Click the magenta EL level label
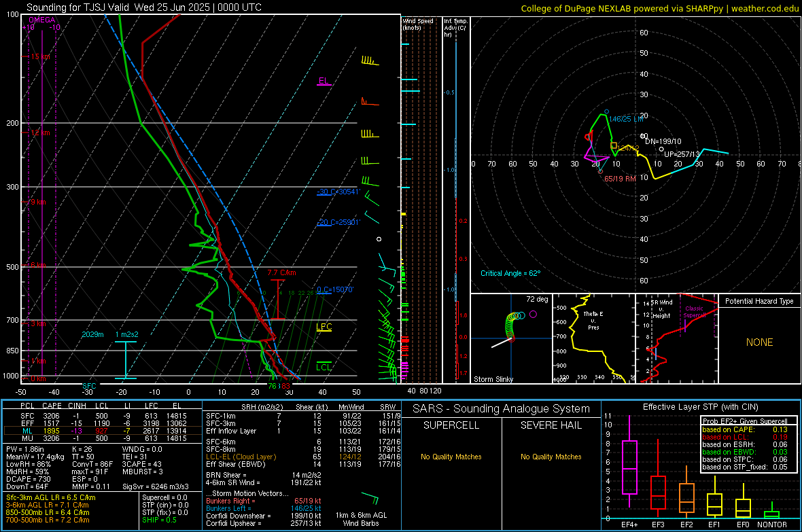The width and height of the screenshot is (802, 532). (324, 80)
